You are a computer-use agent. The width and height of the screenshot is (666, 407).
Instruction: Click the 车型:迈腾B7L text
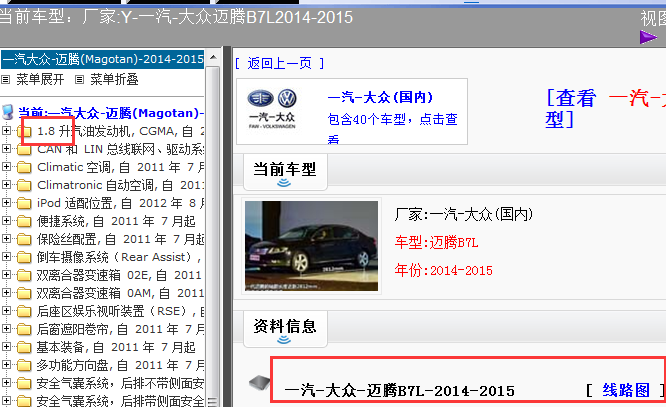436,243
